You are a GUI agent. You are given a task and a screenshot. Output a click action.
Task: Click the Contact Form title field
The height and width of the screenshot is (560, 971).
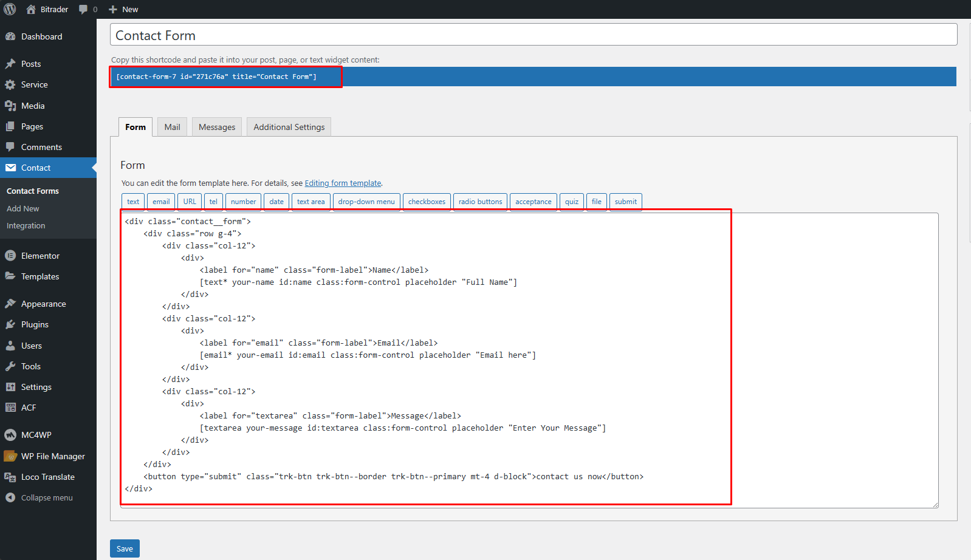click(533, 35)
